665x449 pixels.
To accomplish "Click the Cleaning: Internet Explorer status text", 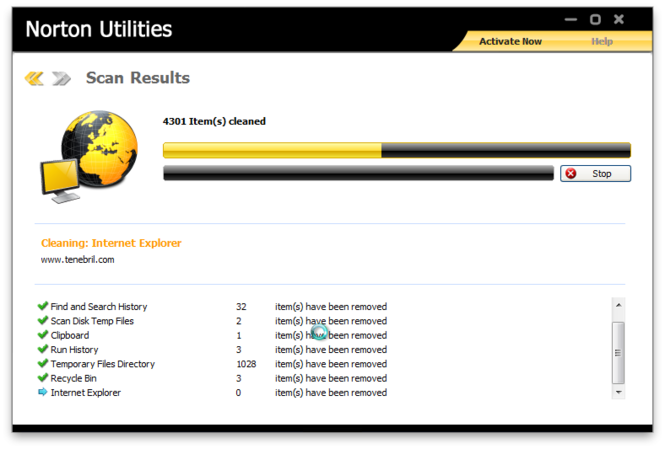I will (x=111, y=243).
